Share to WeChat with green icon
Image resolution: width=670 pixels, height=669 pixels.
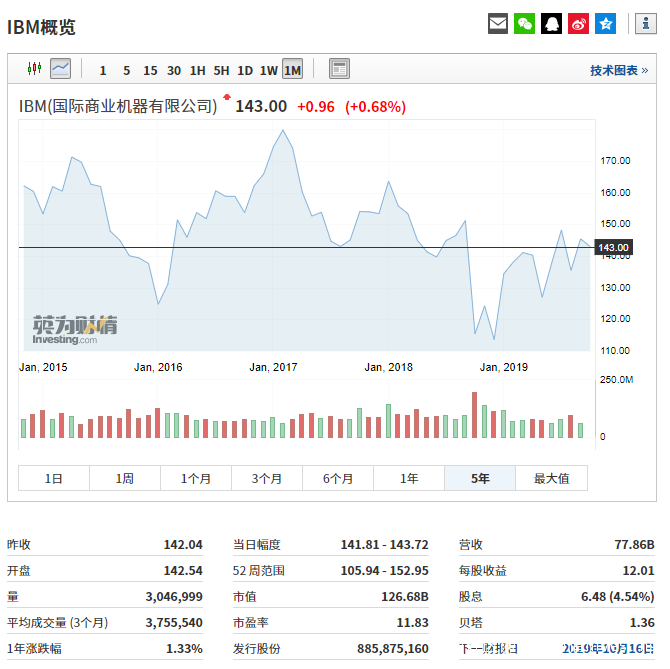(x=524, y=23)
